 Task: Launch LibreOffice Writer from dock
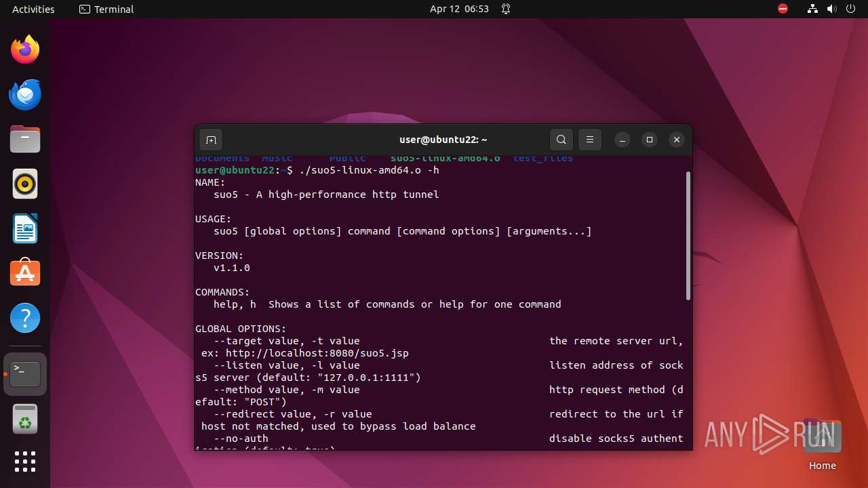[x=25, y=228]
